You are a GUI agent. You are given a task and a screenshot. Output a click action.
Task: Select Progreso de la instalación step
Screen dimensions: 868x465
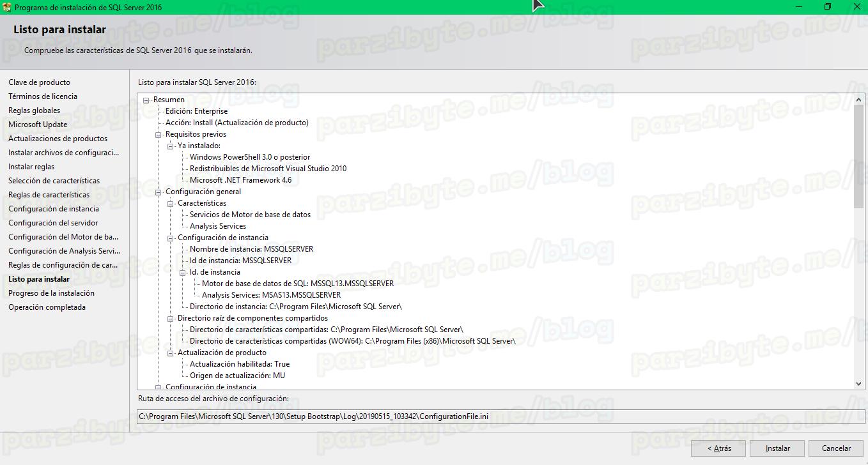tap(51, 293)
